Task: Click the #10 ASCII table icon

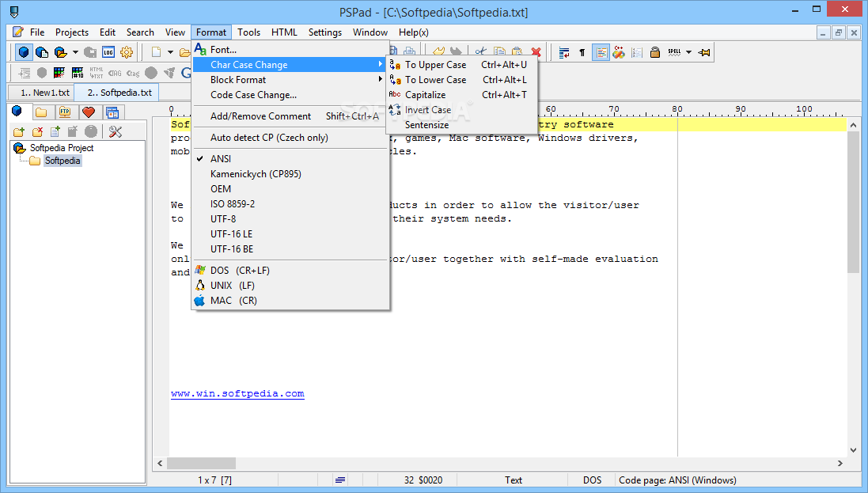Action: point(78,73)
